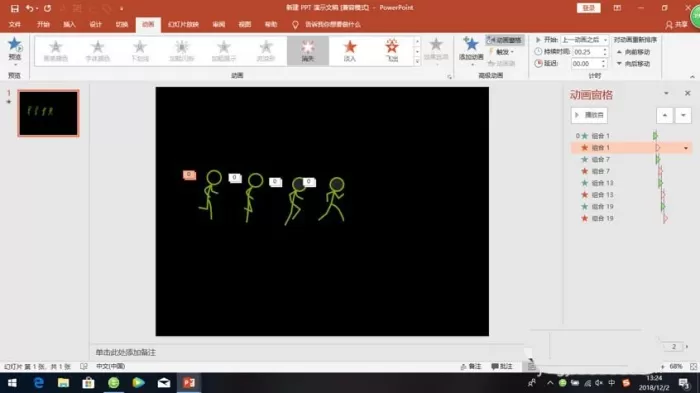Open PowerPoint from the Windows taskbar
This screenshot has width=700, height=393.
(189, 383)
